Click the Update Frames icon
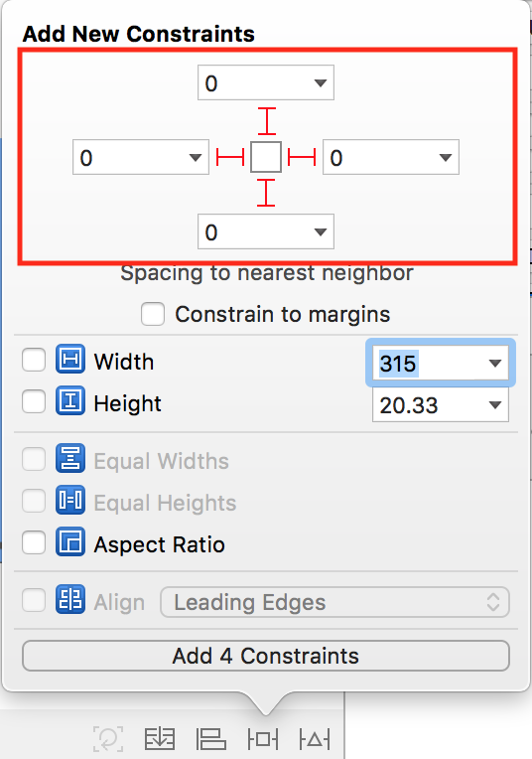 (108, 739)
